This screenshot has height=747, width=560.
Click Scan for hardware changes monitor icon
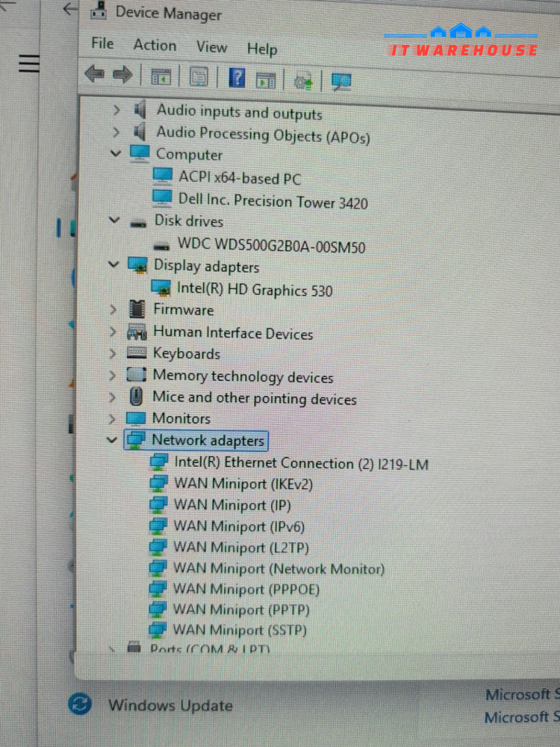(341, 82)
